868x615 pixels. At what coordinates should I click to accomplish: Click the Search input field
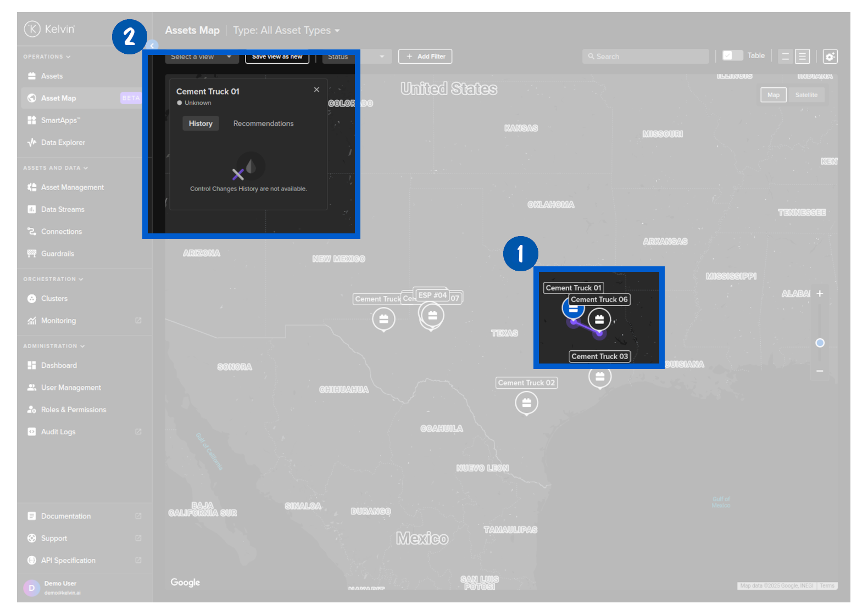[x=646, y=57]
